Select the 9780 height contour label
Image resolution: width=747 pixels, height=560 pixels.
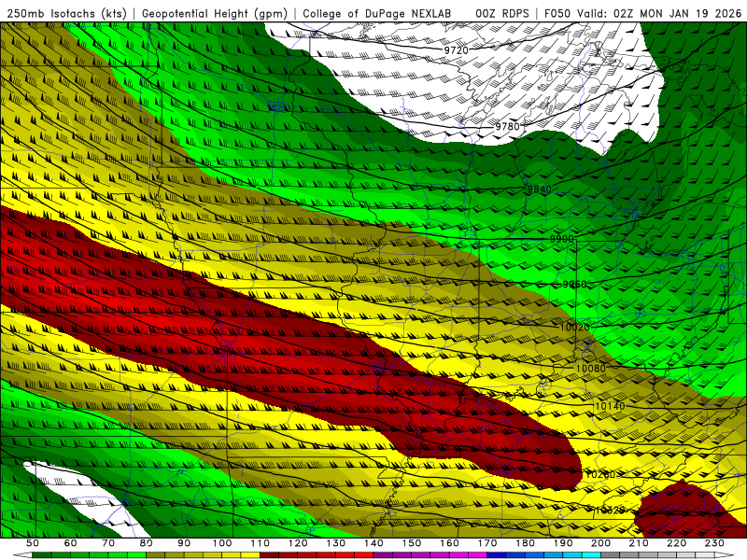point(507,126)
